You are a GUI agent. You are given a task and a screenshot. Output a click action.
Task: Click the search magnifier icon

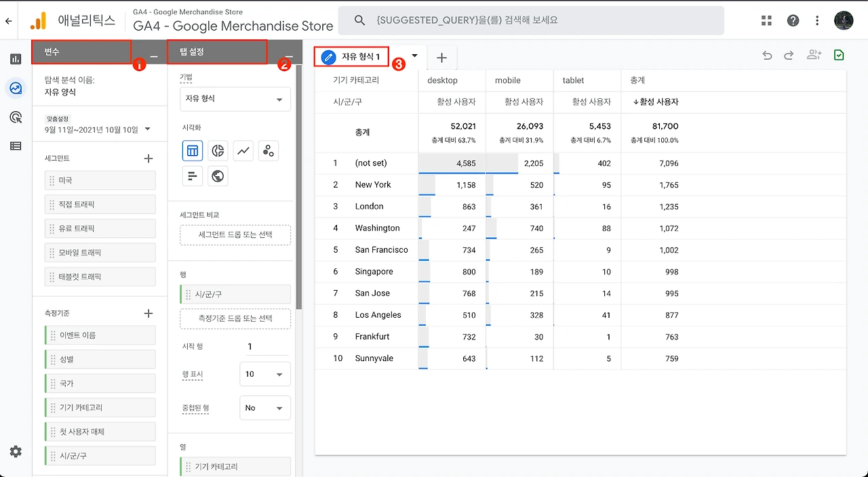point(360,20)
